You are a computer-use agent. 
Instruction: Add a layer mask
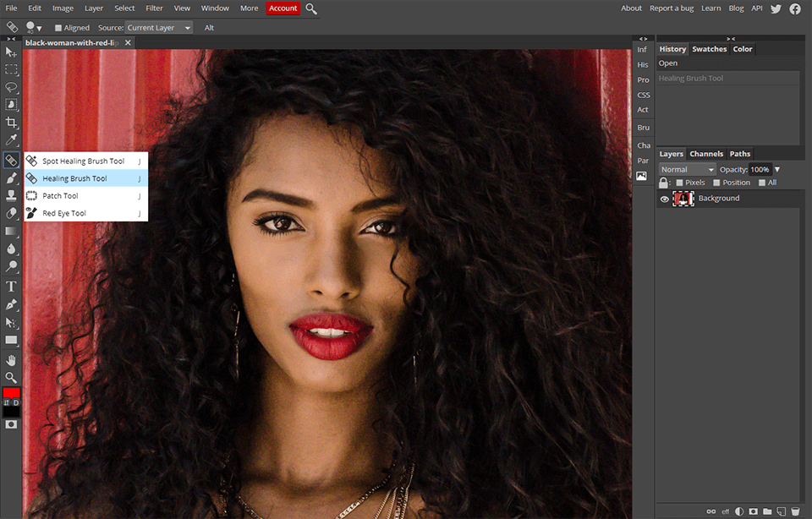(752, 511)
